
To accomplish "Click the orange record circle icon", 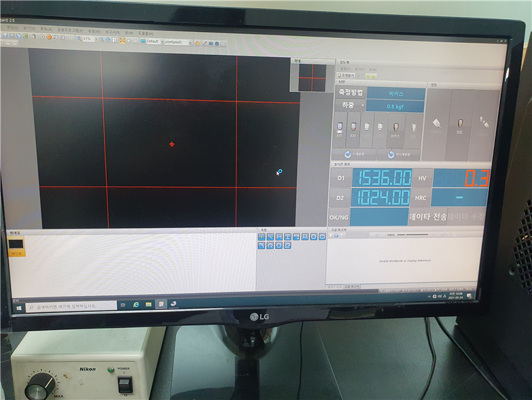I will coord(49,37).
